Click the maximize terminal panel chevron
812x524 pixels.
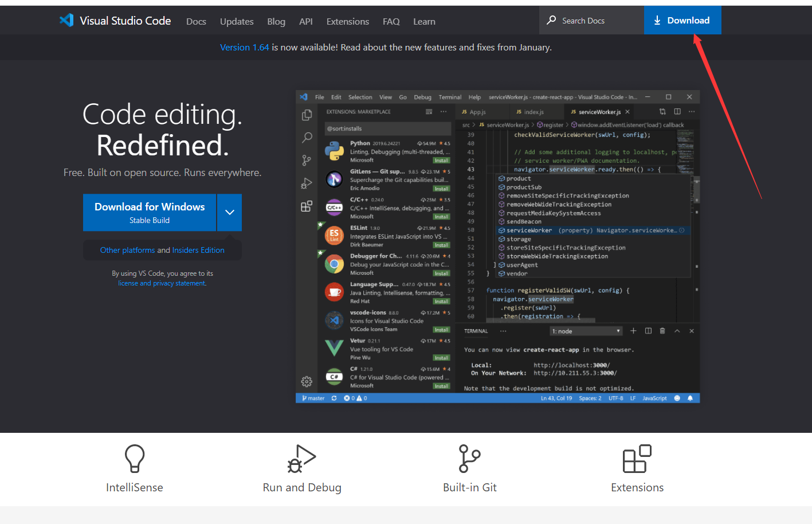[x=677, y=331]
